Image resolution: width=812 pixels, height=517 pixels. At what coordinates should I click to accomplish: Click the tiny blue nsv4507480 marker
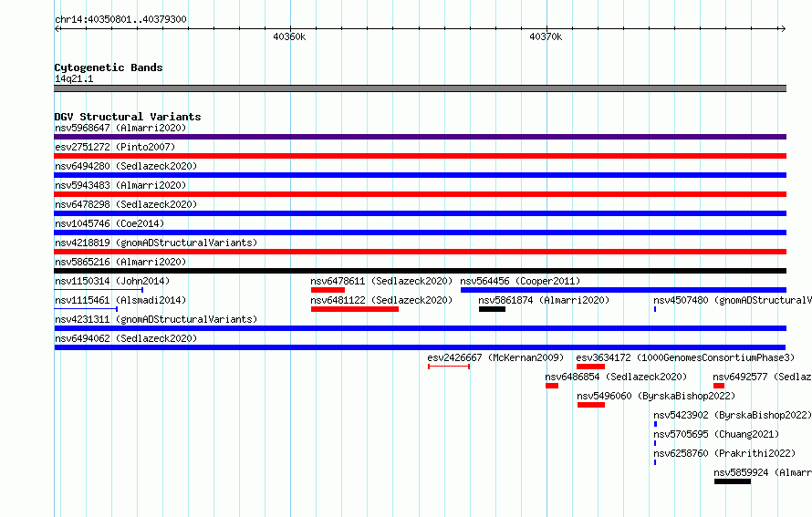655,309
